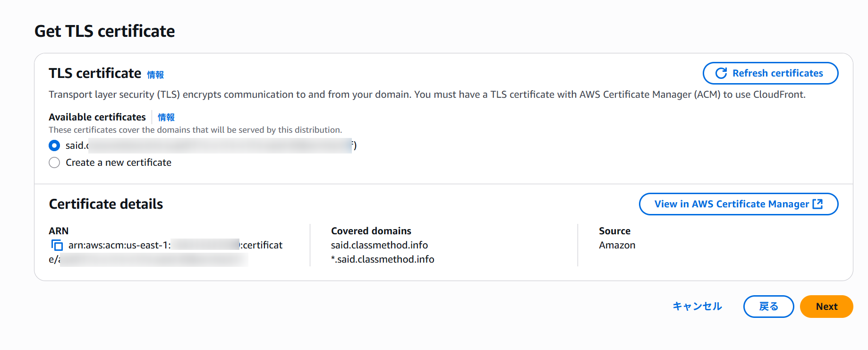868x350 pixels.
Task: Click the Certificate details heading
Action: pyautogui.click(x=106, y=204)
